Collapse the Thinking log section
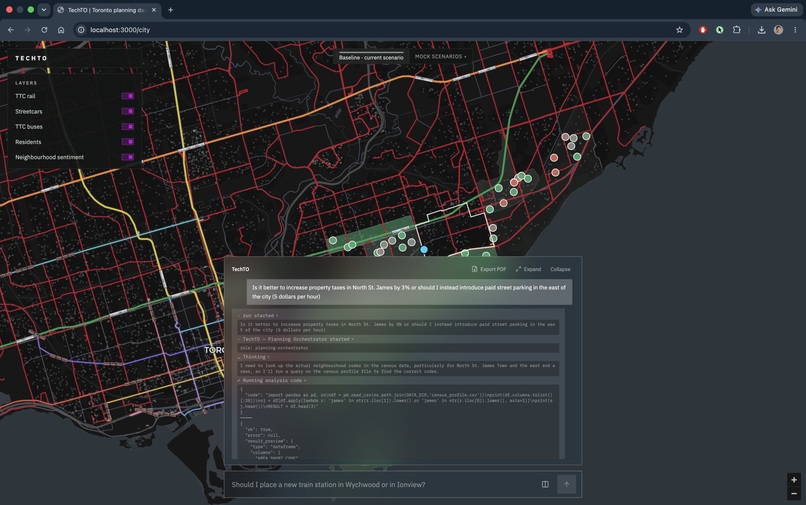 [254, 357]
